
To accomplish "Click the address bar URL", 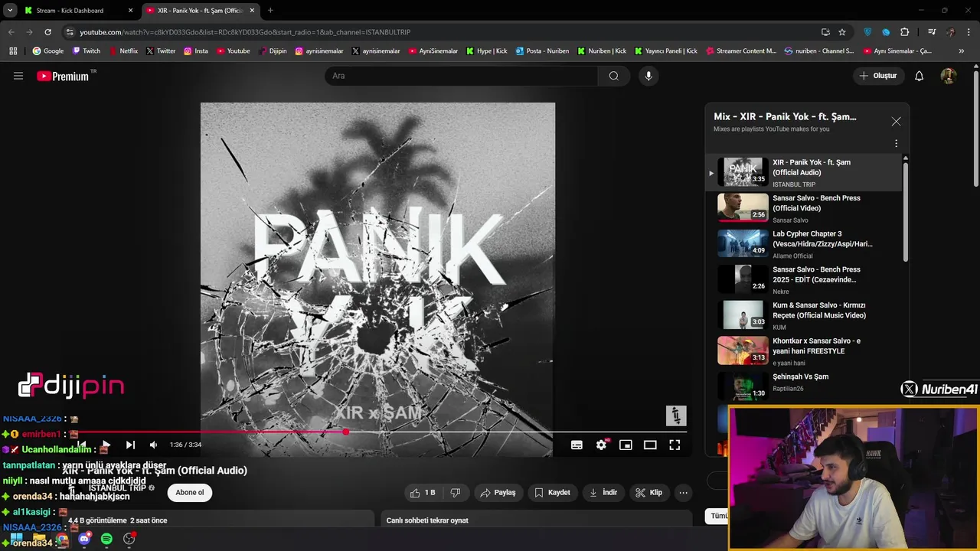I will pos(245,32).
